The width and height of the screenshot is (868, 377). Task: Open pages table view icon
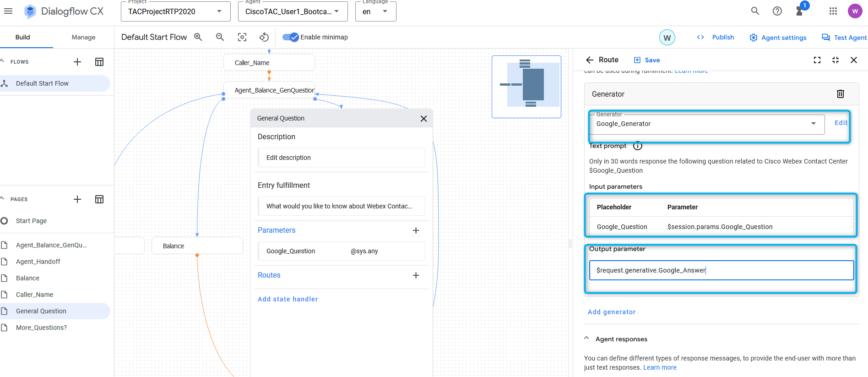click(99, 199)
